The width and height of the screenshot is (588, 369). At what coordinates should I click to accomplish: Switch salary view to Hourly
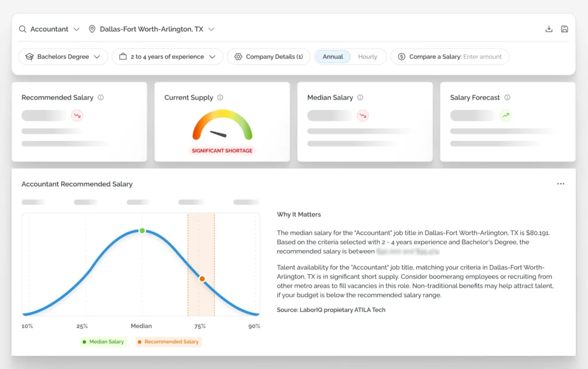point(367,57)
